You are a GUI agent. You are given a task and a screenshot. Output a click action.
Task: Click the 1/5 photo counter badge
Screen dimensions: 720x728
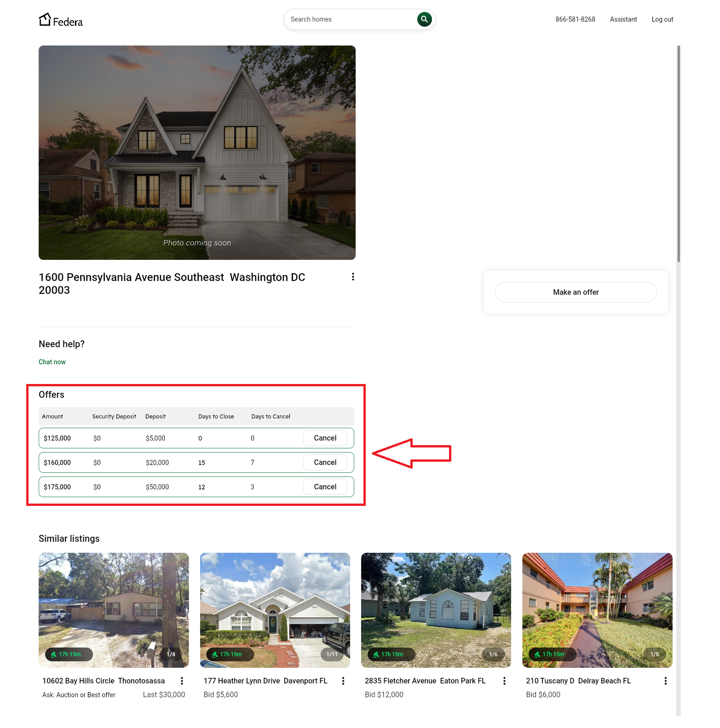click(655, 654)
